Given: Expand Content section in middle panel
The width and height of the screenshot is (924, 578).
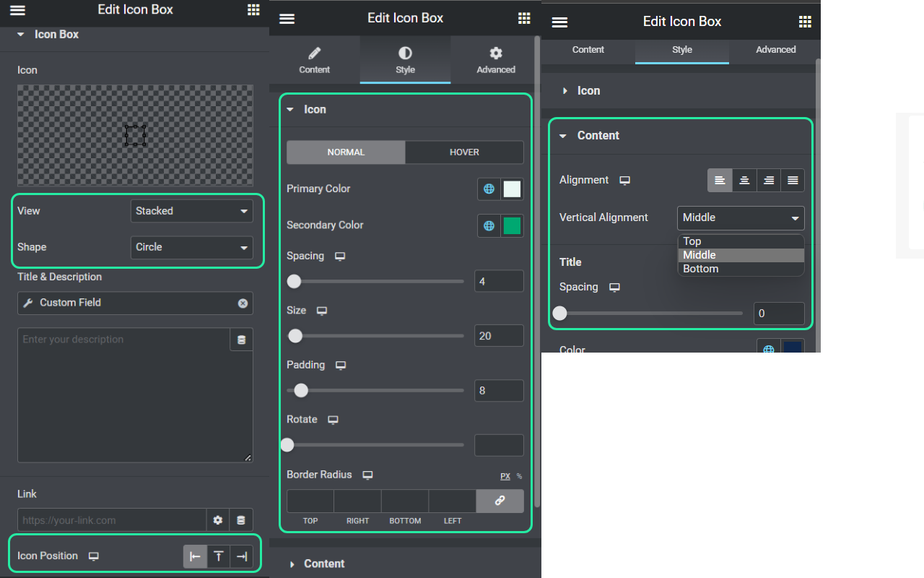Looking at the screenshot, I should click(x=405, y=564).
